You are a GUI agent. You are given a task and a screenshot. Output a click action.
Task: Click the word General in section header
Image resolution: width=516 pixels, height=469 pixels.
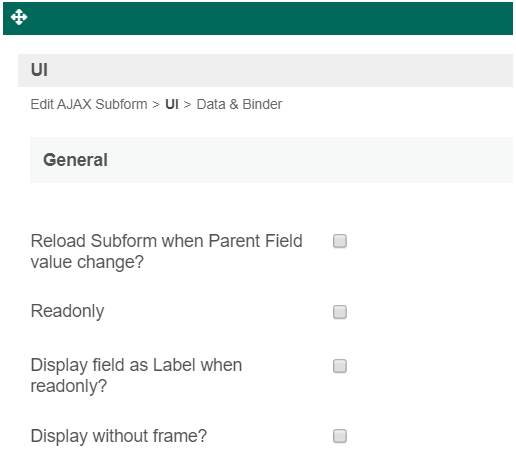(x=75, y=160)
